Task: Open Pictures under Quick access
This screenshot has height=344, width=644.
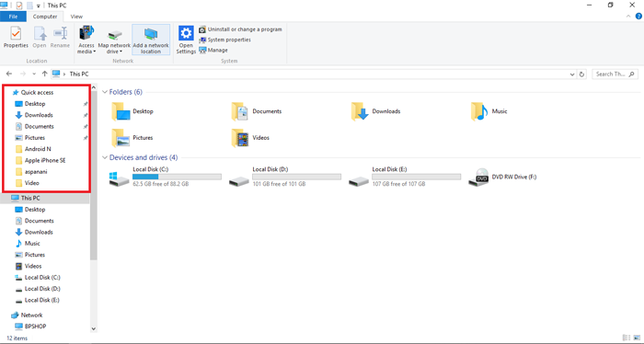Action: tap(35, 138)
